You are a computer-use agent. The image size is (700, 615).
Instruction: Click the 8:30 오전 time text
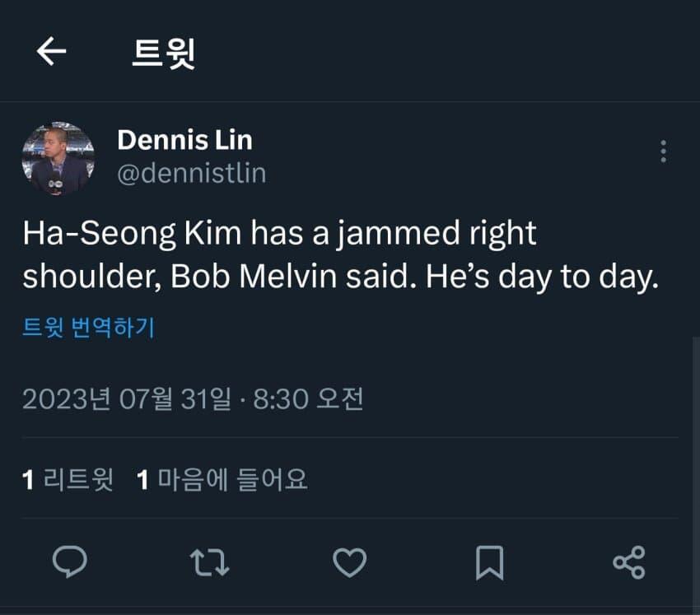click(x=308, y=399)
